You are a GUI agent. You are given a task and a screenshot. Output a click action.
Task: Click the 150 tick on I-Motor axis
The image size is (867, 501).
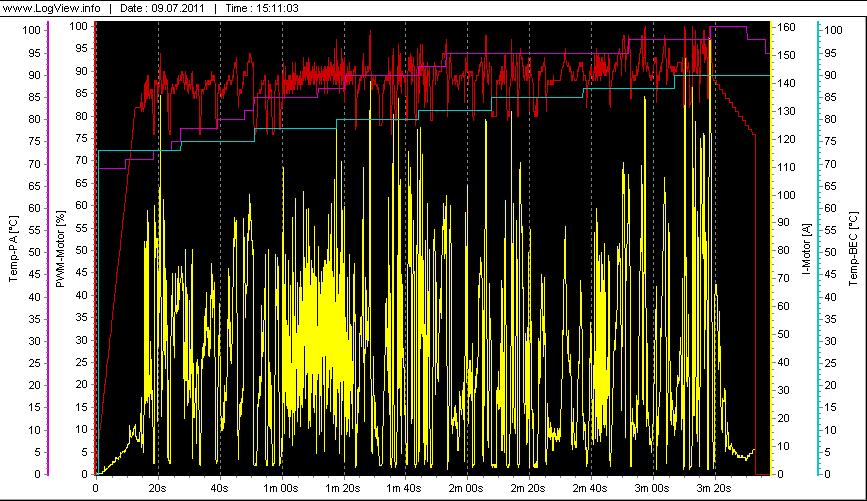(786, 55)
